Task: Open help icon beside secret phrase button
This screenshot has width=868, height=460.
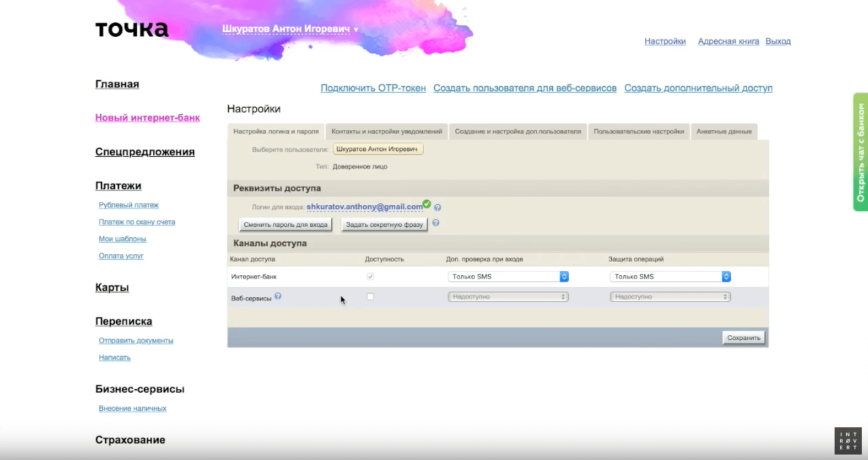Action: [435, 223]
